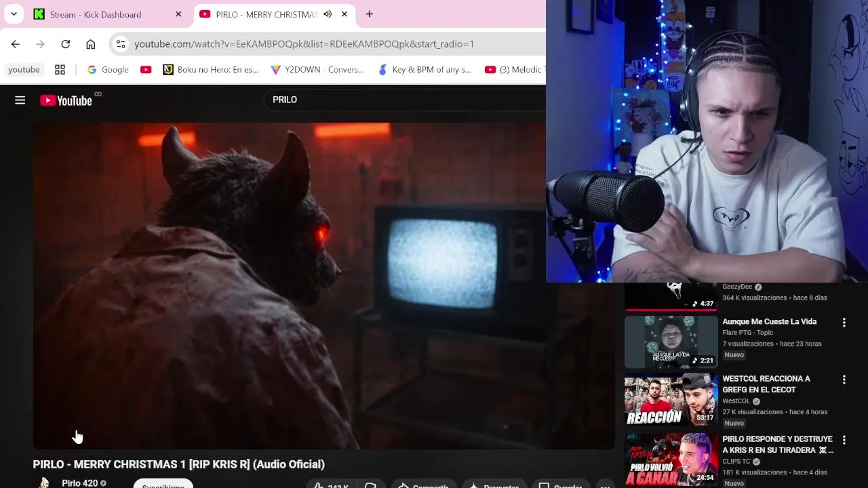Screen dimensions: 868x488
Task: Click '364 K visualizaciones' under GeezyDee
Action: (755, 298)
